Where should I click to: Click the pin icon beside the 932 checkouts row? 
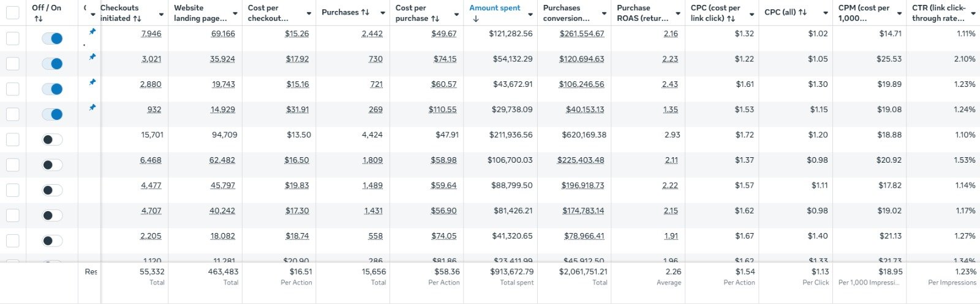point(92,107)
